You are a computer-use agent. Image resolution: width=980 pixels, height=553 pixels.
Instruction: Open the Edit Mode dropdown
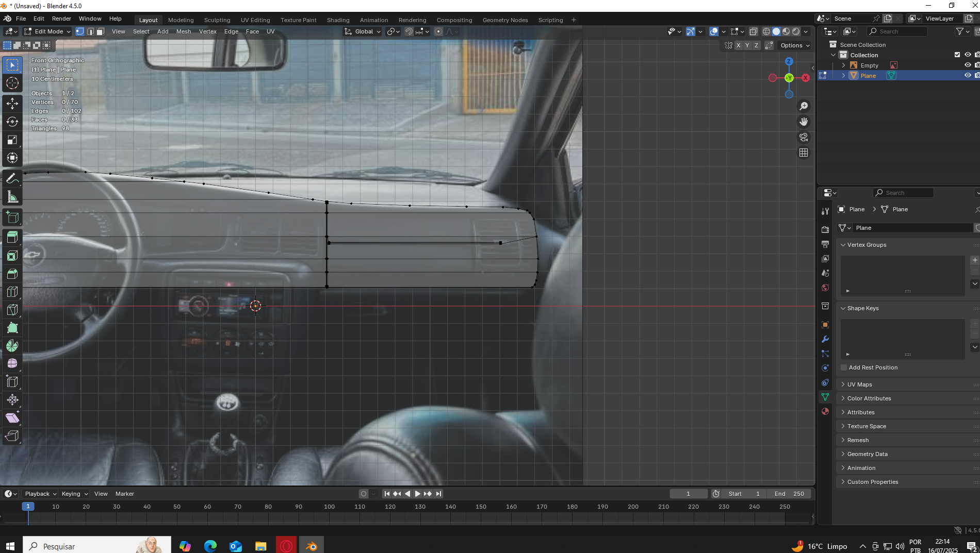(x=47, y=31)
